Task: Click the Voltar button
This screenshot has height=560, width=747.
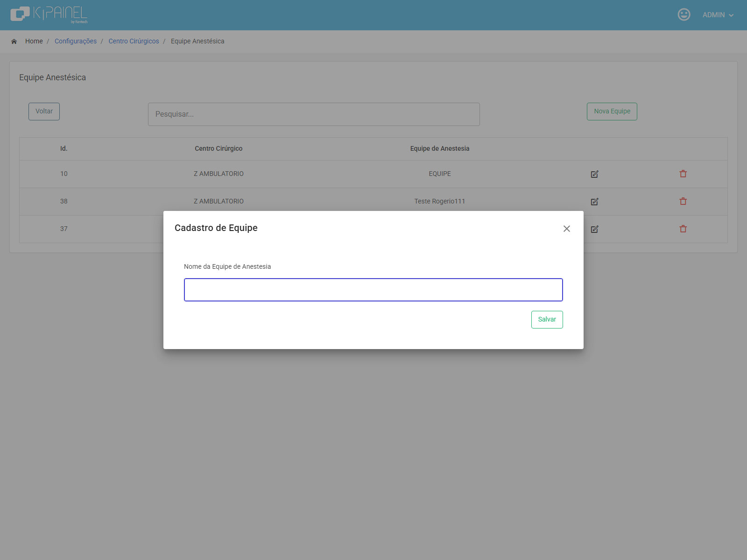Action: click(x=44, y=112)
